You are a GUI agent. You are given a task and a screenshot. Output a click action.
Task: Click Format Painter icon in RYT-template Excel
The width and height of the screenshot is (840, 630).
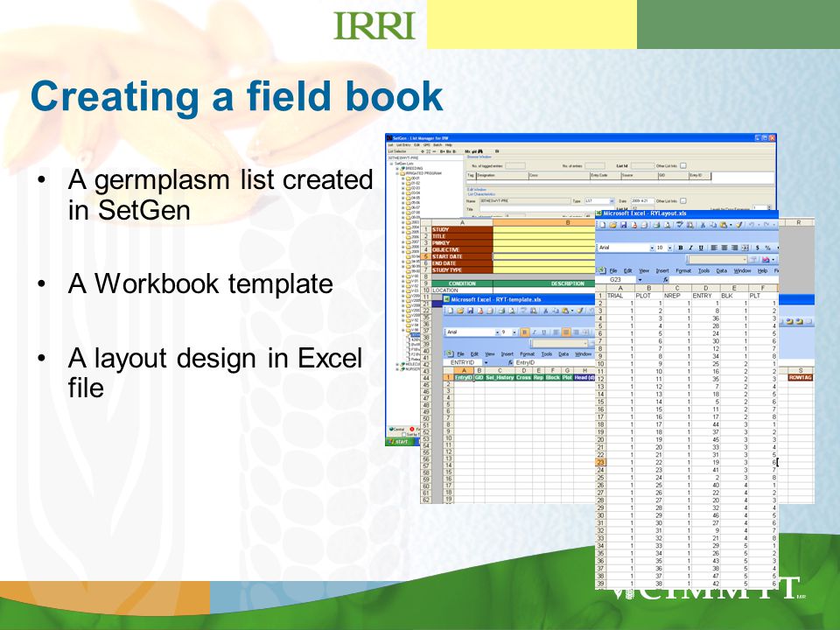point(579,311)
